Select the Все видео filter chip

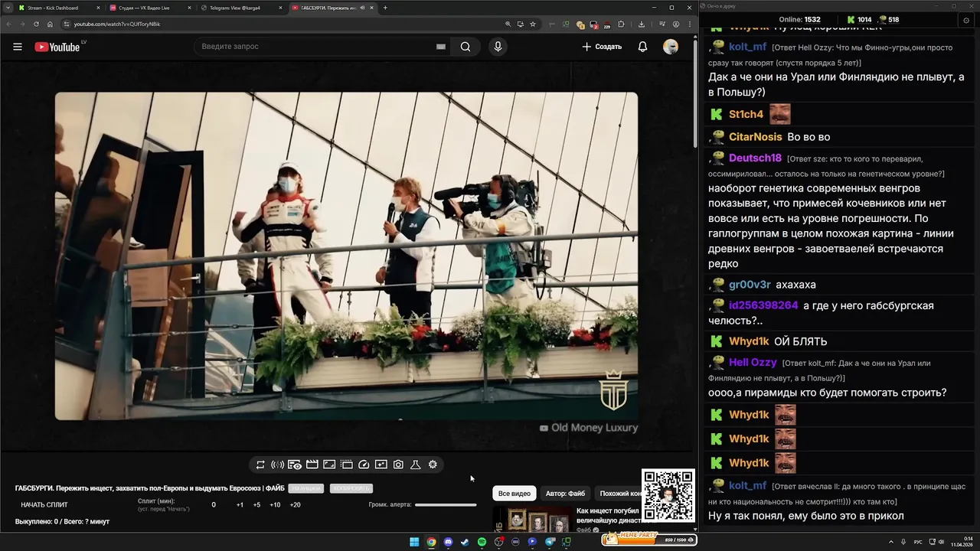tap(514, 494)
